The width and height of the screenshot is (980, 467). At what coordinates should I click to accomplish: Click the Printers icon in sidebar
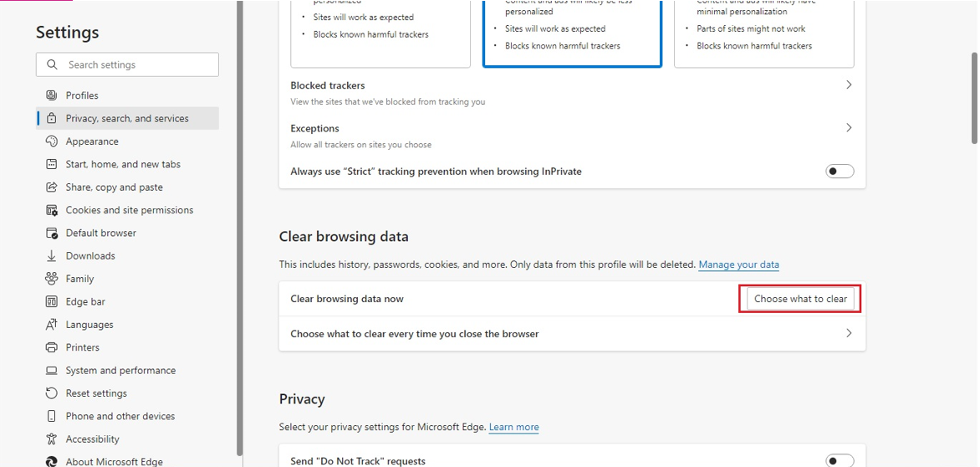point(52,347)
